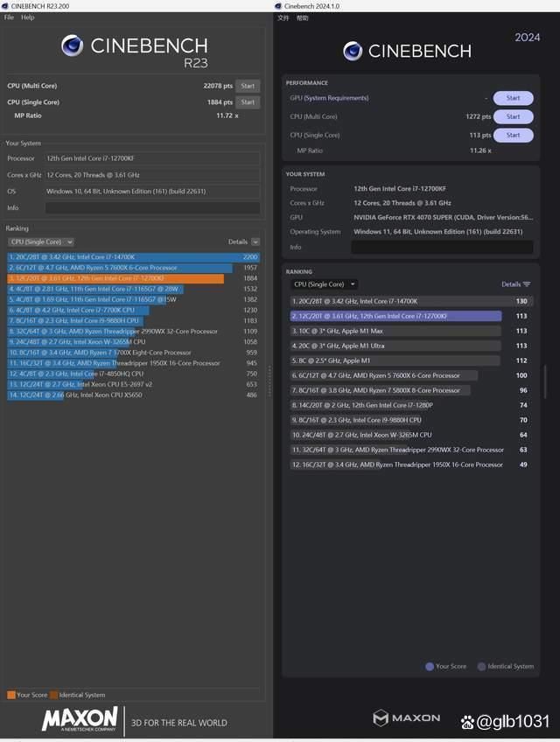Viewport: 560px width, 742px height.
Task: Select R23 row Ryzen 7 1700X
Action: click(x=134, y=353)
